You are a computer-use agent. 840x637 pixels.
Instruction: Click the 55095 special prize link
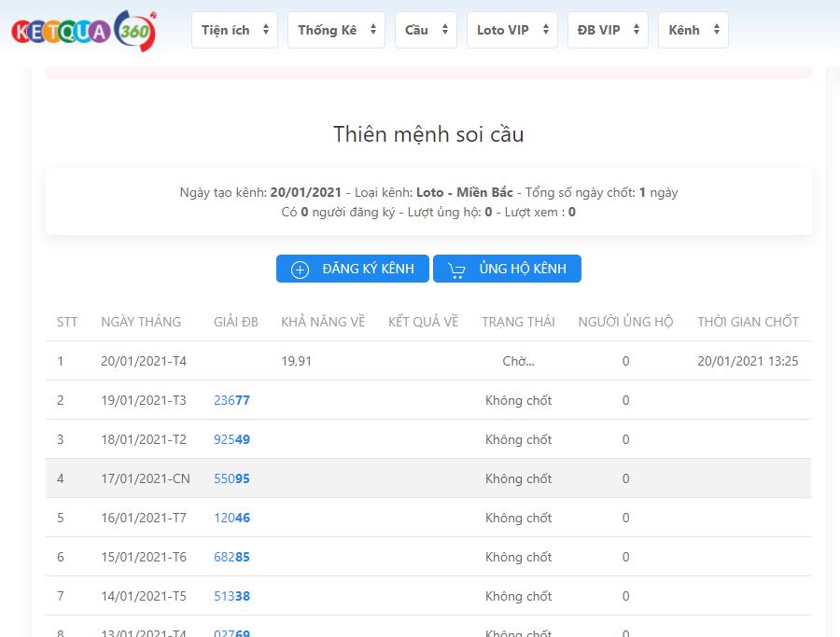(231, 478)
